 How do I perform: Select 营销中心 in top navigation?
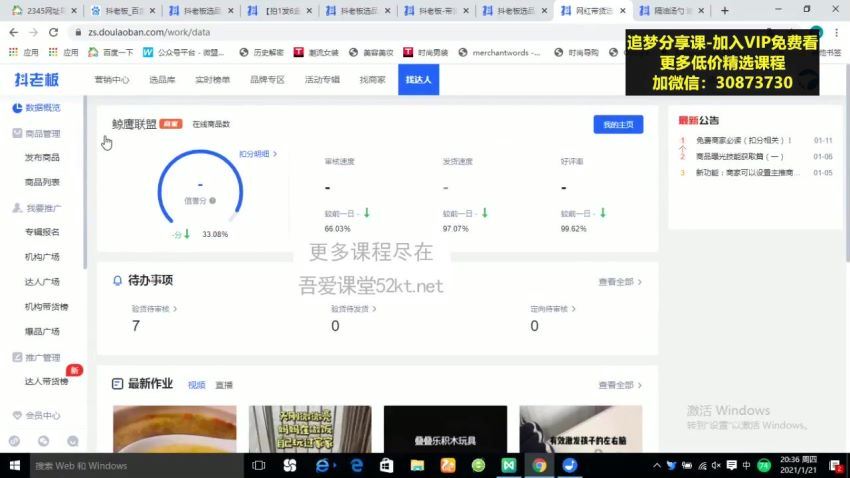(x=112, y=80)
